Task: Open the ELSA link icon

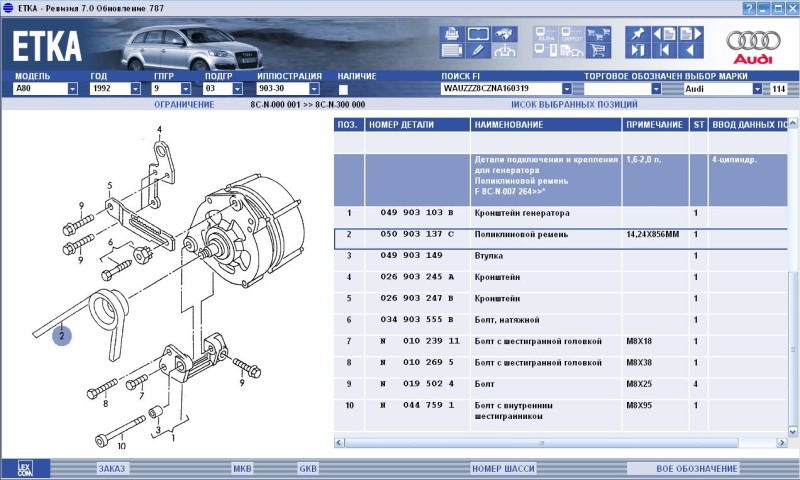Action: tap(546, 34)
